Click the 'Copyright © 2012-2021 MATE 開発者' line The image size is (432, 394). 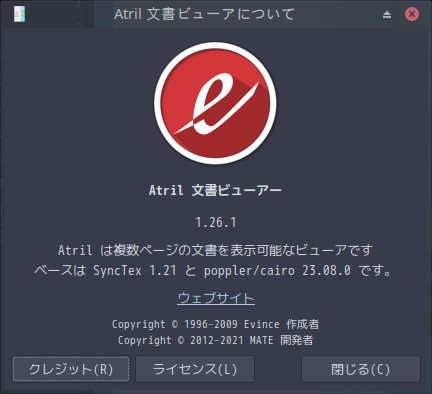[x=215, y=340]
